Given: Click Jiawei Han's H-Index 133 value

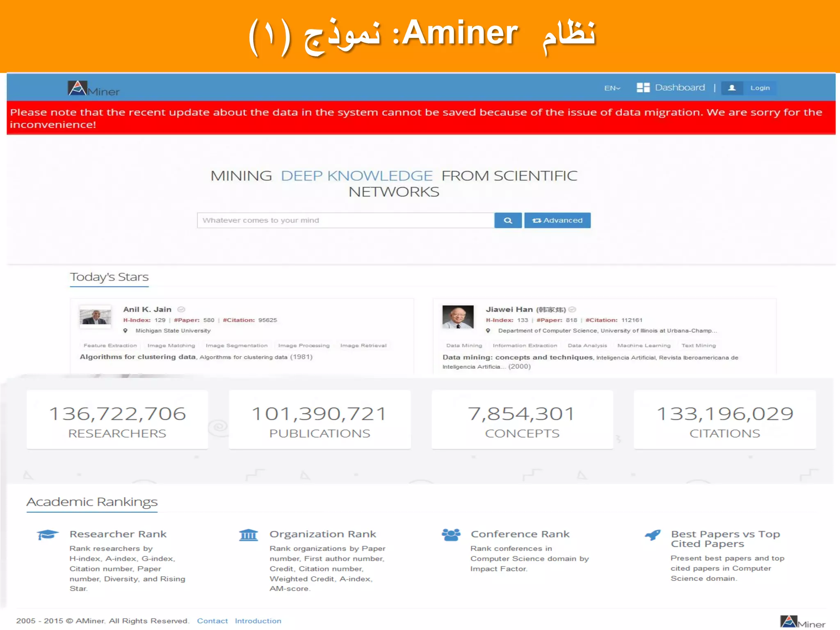Looking at the screenshot, I should tap(523, 320).
